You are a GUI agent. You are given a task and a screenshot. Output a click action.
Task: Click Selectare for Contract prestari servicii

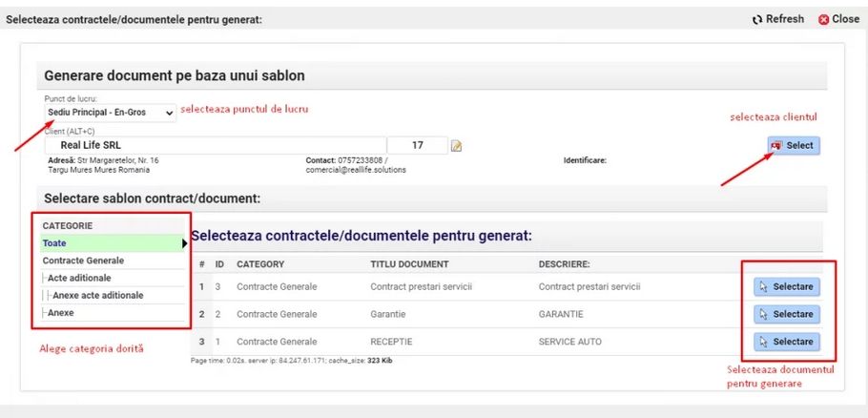[786, 286]
